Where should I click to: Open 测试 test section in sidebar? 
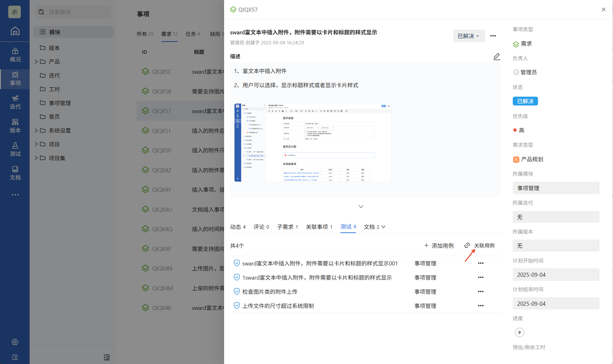(x=15, y=150)
